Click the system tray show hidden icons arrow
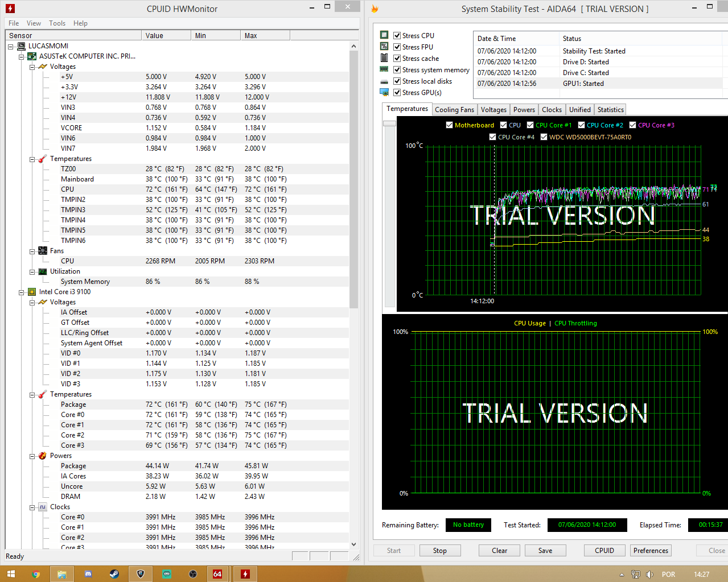Screen dimensions: 728x582 pos(622,575)
